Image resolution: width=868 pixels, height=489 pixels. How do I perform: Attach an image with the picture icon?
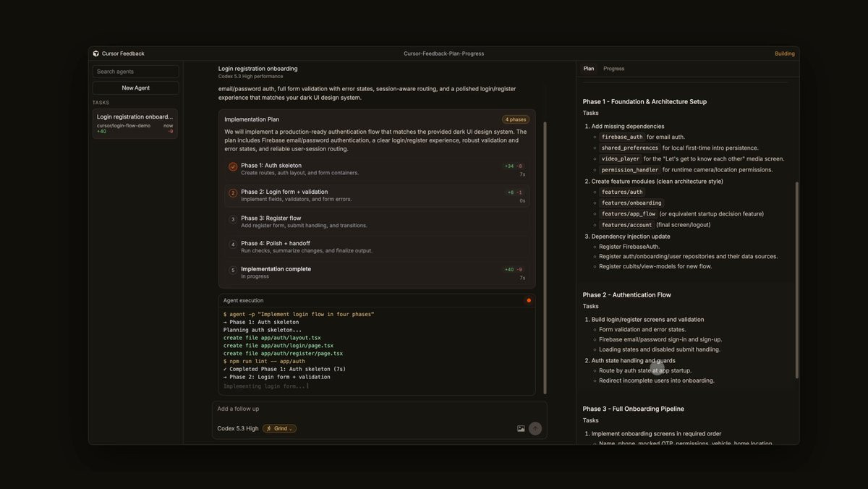coord(521,428)
